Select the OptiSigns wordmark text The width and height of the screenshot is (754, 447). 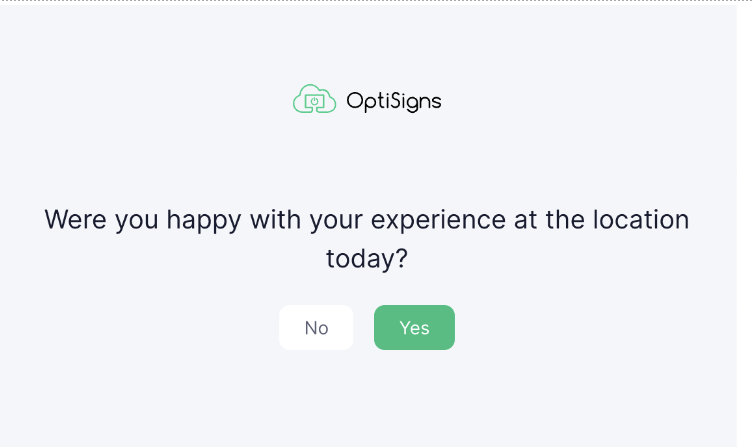coord(393,101)
